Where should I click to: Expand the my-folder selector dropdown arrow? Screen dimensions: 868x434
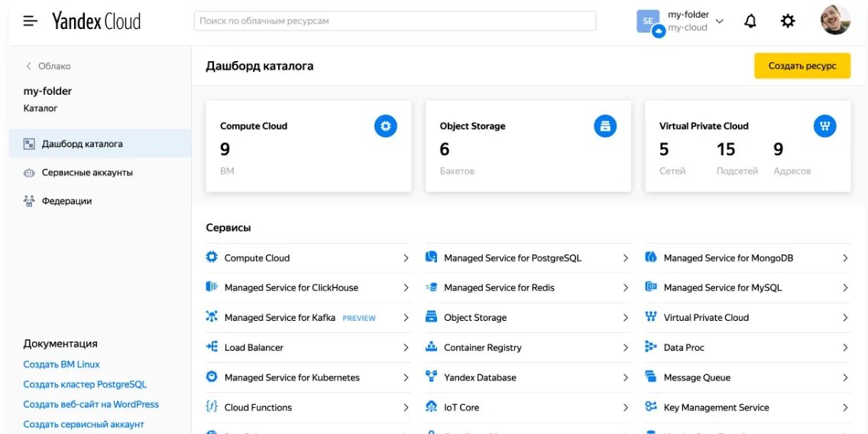pyautogui.click(x=720, y=21)
